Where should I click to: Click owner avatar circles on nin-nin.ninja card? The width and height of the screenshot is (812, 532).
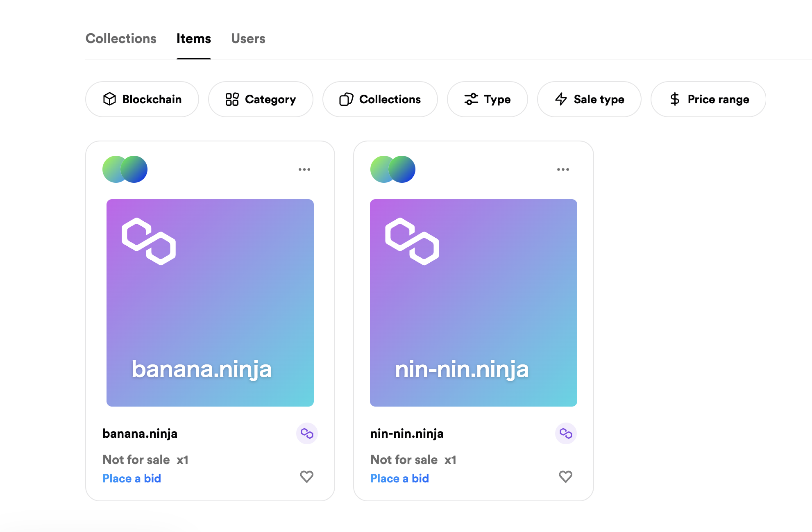pyautogui.click(x=393, y=169)
